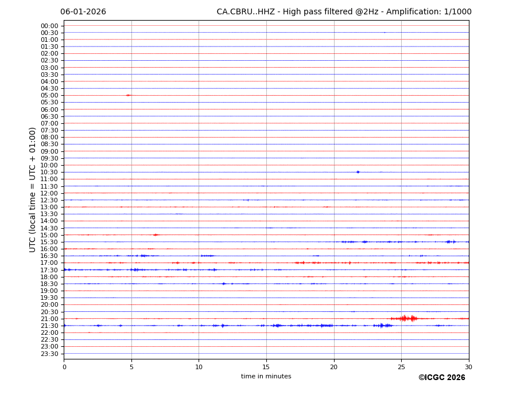Screen dimensions: 532x399
Task: Select the 17:00 time label
Action: (x=49, y=263)
